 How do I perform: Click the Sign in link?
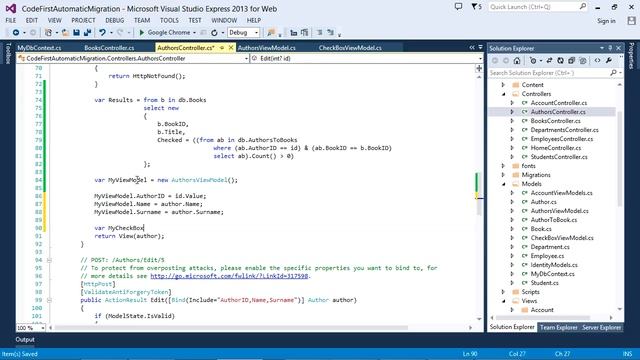(606, 21)
